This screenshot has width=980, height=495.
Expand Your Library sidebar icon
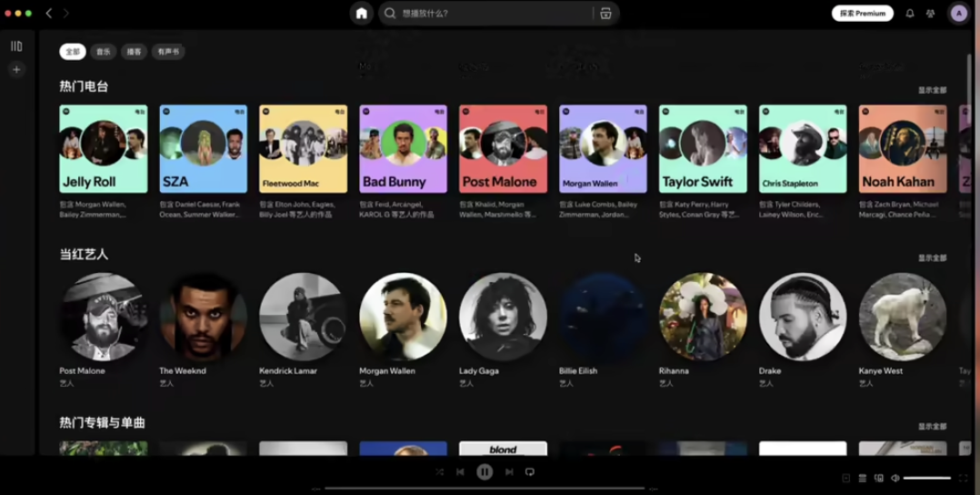coord(16,46)
